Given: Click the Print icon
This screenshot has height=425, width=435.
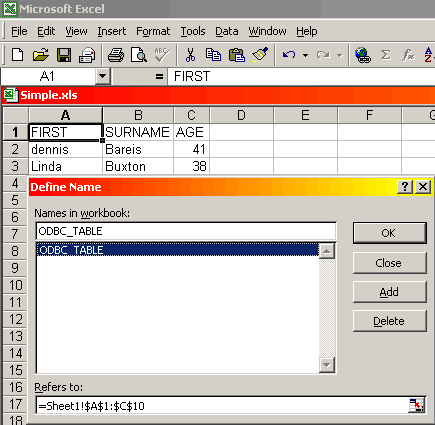Looking at the screenshot, I should [116, 55].
